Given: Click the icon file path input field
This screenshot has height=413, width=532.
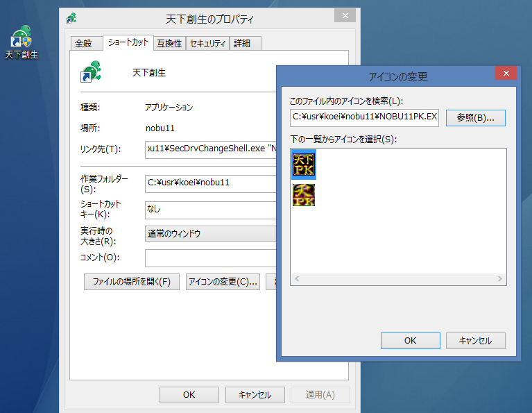Looking at the screenshot, I should [x=365, y=117].
